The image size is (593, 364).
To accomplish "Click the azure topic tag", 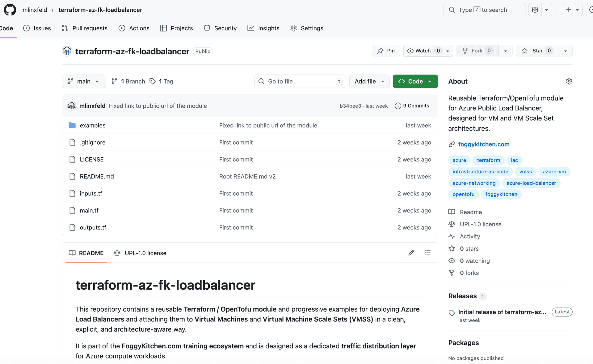I will click(x=459, y=160).
